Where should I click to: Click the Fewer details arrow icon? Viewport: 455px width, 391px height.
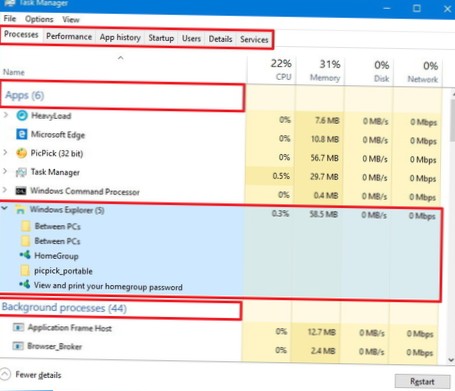tap(5, 374)
